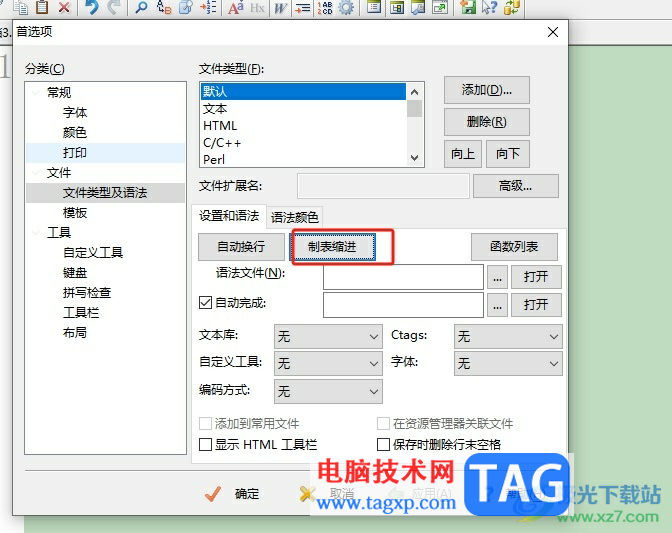The height and width of the screenshot is (533, 672).
Task: Click the window with magnifier icon
Action: click(x=418, y=7)
